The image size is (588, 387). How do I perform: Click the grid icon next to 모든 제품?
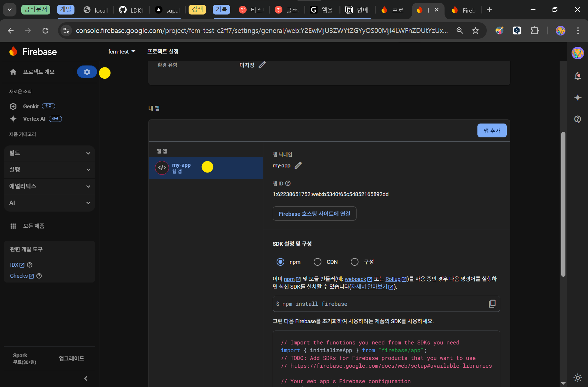pos(13,226)
